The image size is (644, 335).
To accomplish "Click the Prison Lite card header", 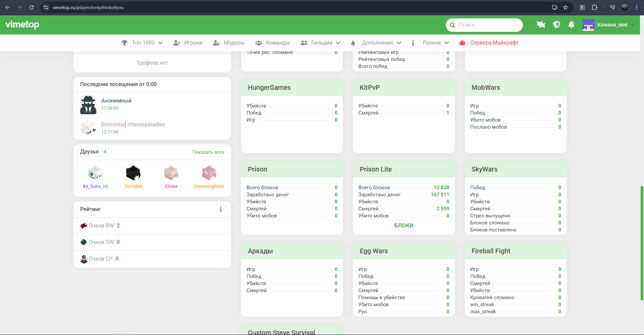I will 404,170.
